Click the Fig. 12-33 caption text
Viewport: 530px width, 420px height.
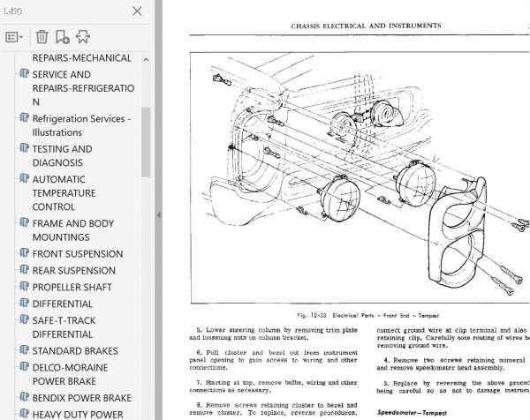tap(367, 316)
